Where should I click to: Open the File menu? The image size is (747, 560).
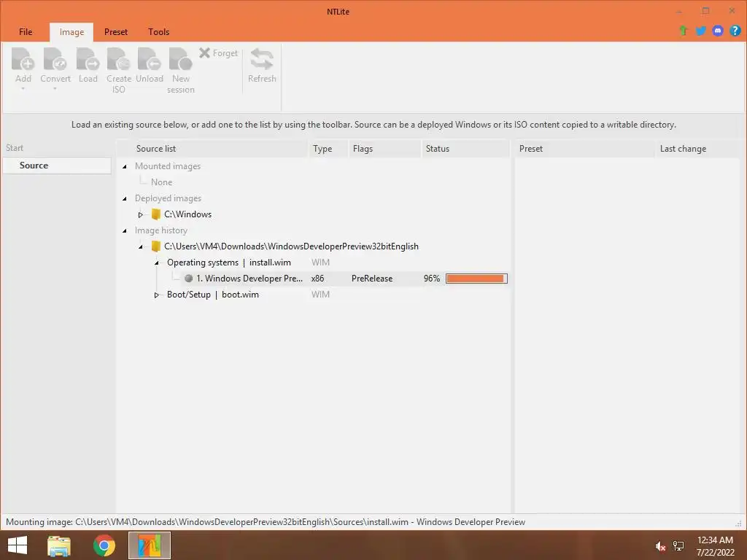point(26,32)
